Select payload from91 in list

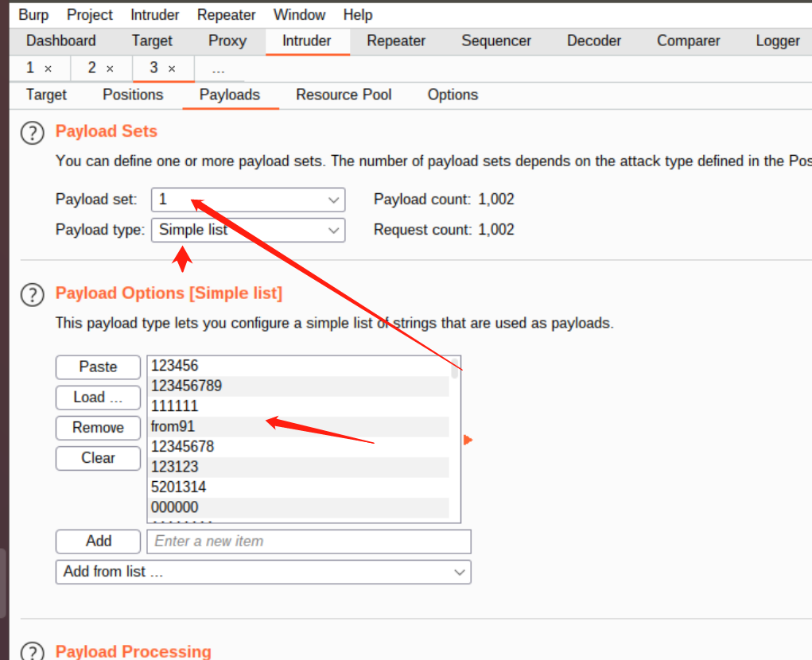pyautogui.click(x=299, y=426)
